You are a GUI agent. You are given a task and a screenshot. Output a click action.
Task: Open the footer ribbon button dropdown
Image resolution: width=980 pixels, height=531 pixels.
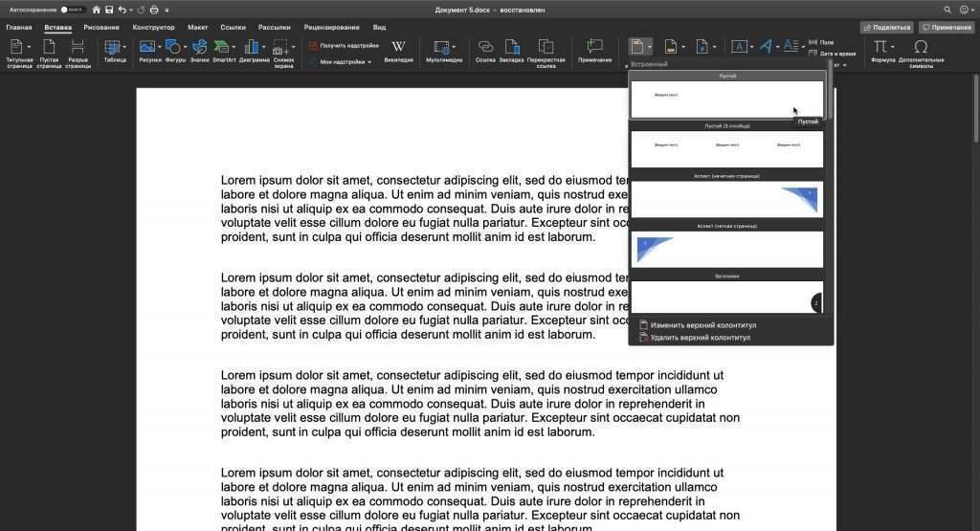[683, 48]
